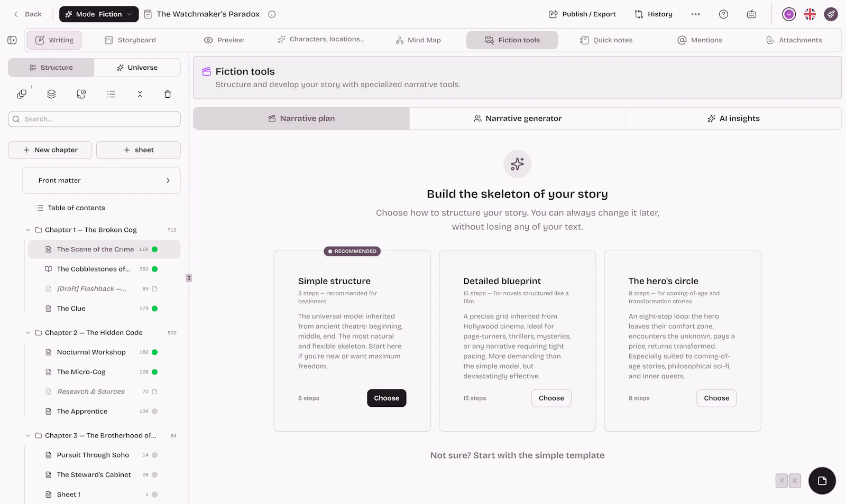Open the Mode Fiction dropdown
The image size is (846, 504).
coord(99,14)
